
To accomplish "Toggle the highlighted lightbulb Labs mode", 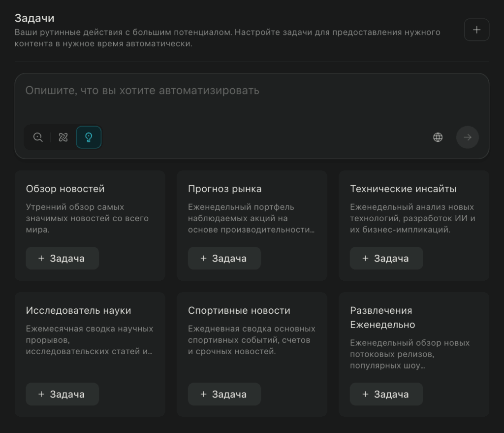I will 89,137.
